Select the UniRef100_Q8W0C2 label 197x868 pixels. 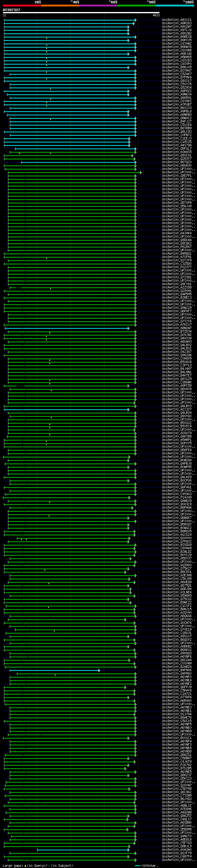(x=177, y=118)
